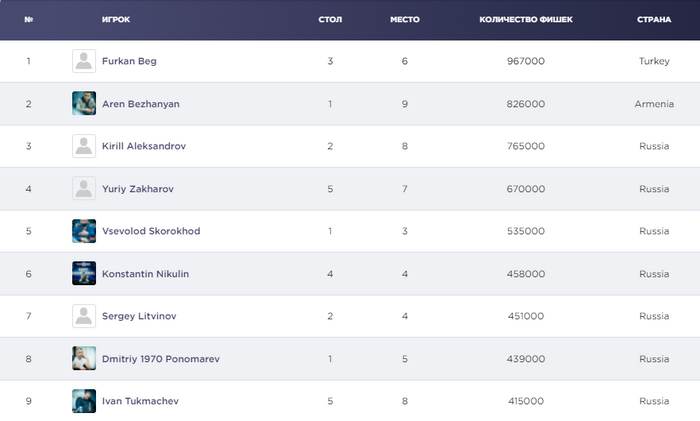Select Ivan Tukmachev's player name
Image resolution: width=700 pixels, height=421 pixels.
tap(140, 401)
